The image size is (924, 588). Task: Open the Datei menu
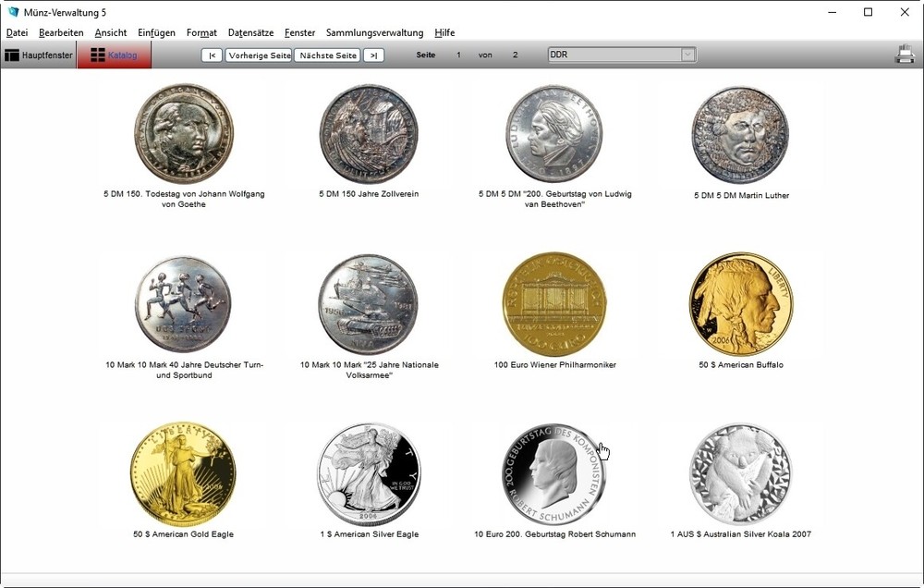point(17,32)
